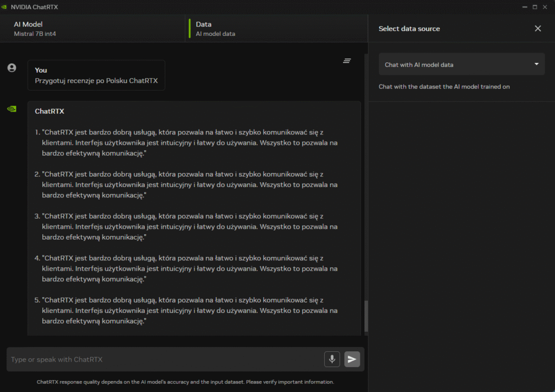Open the AI Model tab
The image size is (555, 392).
92,29
